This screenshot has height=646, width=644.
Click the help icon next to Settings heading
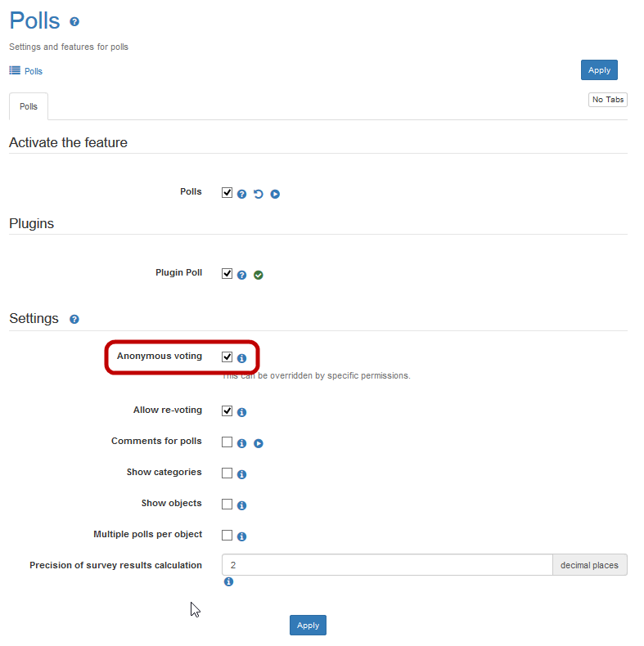[74, 319]
